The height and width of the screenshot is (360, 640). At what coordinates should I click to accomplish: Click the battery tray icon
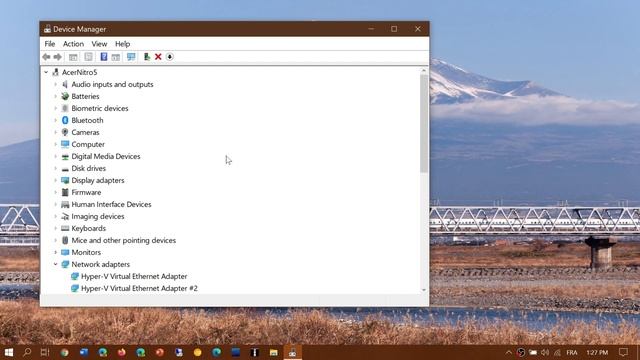click(x=533, y=352)
